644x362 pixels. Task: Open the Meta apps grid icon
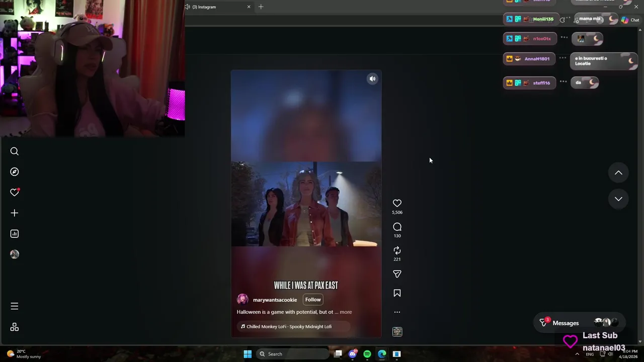point(15,327)
